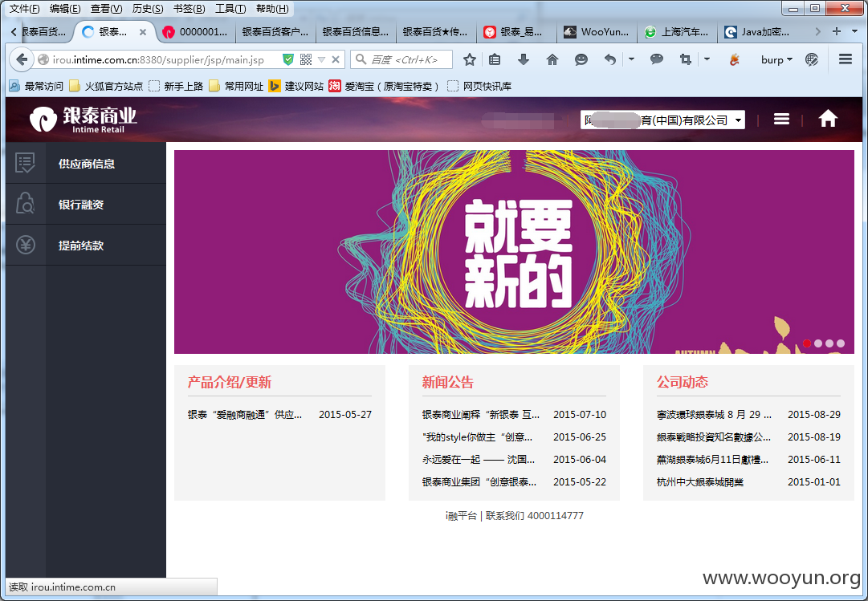Click the bookmark star icon
Image resolution: width=868 pixels, height=601 pixels.
tap(470, 59)
